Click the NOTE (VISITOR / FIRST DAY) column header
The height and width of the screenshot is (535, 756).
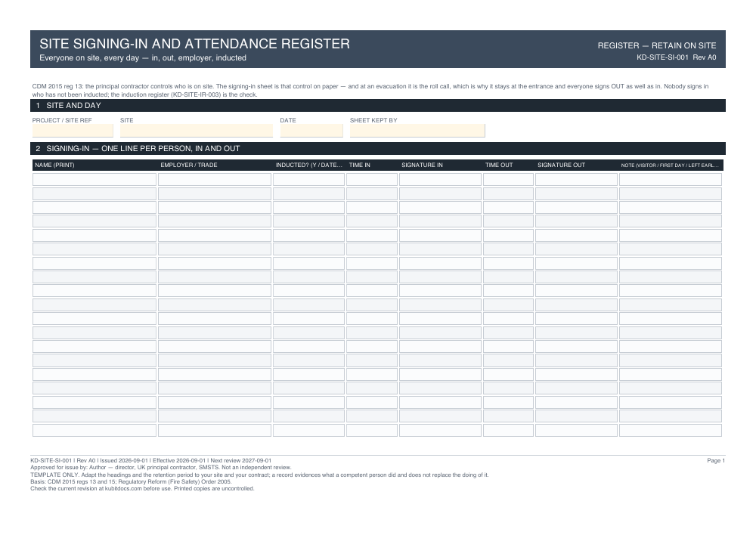[x=670, y=165]
